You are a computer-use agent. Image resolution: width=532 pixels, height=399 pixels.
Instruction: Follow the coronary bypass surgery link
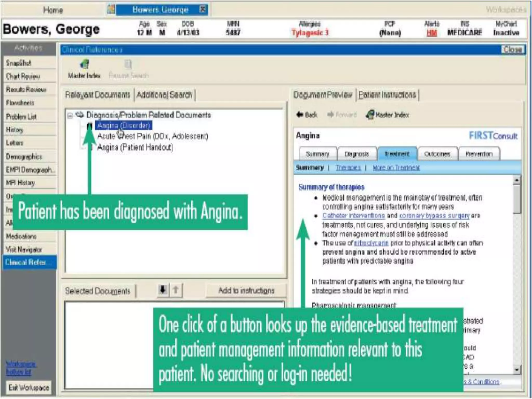coord(434,216)
